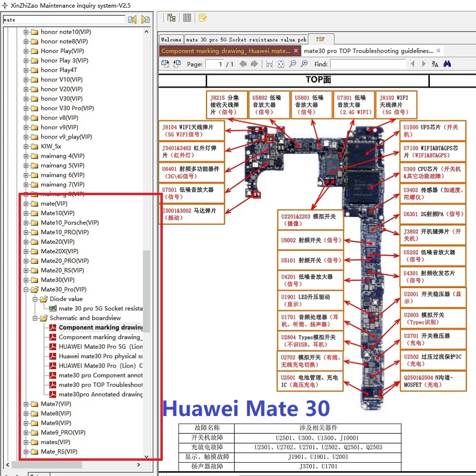476x476 pixels.
Task: Expand the Honor Play(VIP) folder
Action: [x=26, y=51]
